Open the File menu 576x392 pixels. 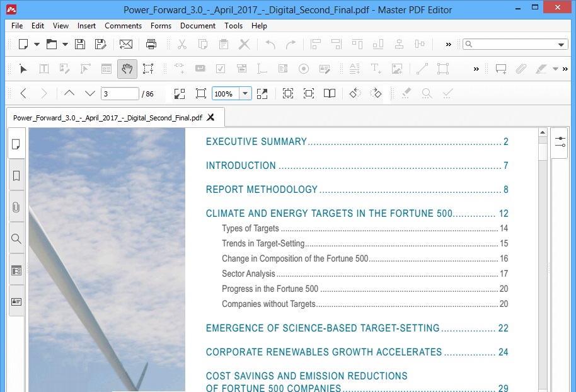[17, 26]
